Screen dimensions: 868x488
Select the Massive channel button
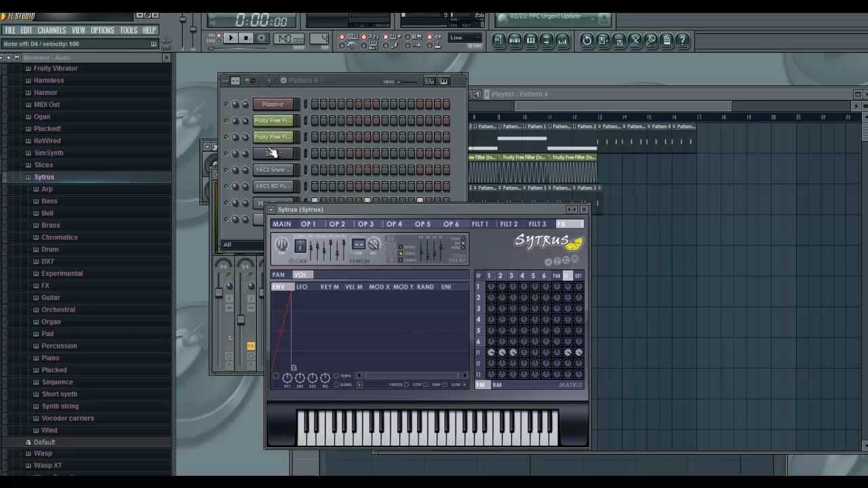coord(273,104)
